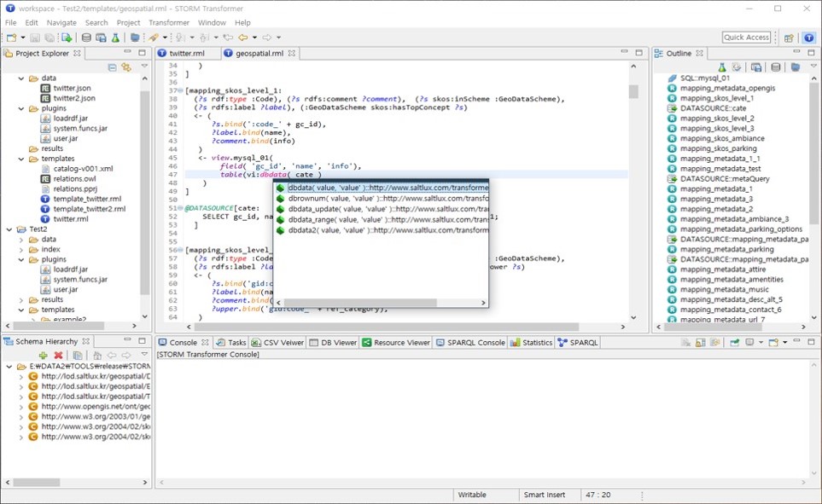
Task: Click the green flask icon in main toolbar
Action: click(115, 38)
